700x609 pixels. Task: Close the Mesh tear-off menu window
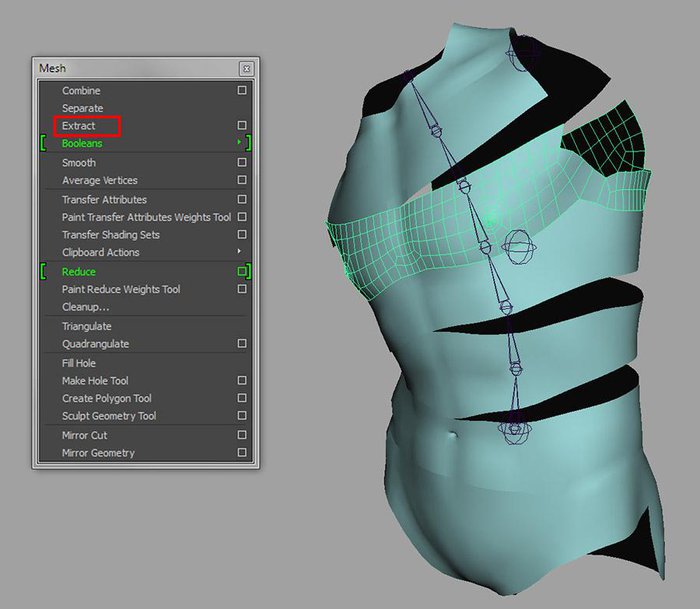(246, 69)
